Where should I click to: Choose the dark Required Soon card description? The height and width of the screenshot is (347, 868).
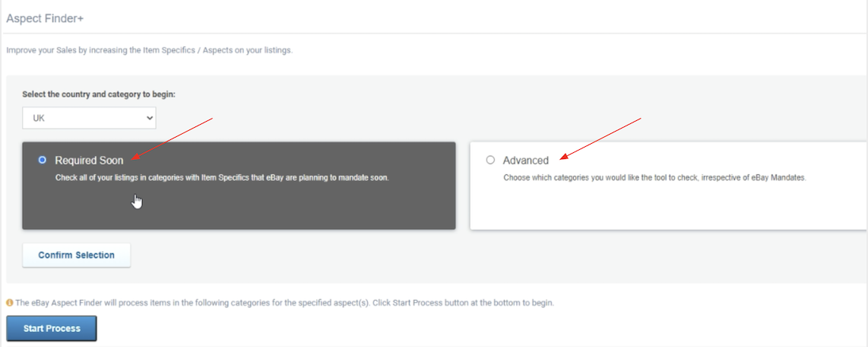coord(222,179)
